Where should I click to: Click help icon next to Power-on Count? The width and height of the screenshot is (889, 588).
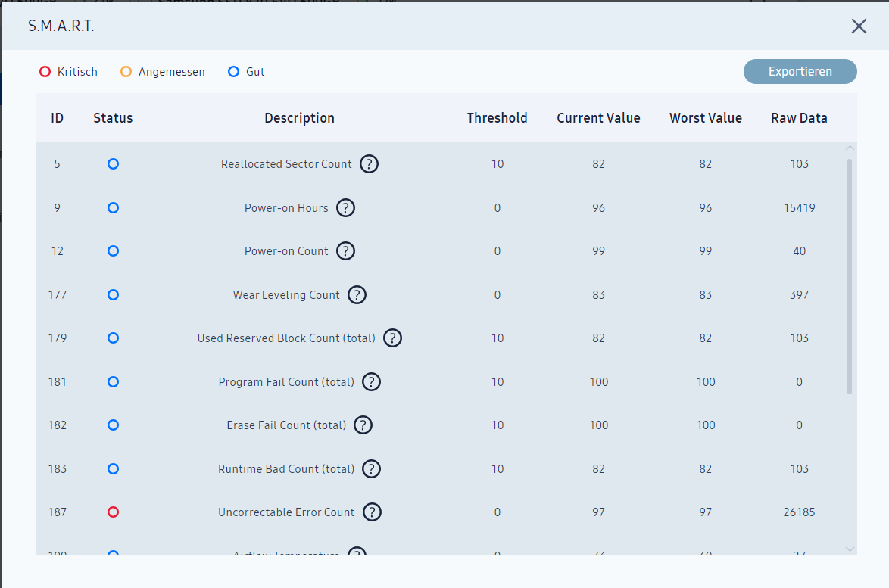346,251
